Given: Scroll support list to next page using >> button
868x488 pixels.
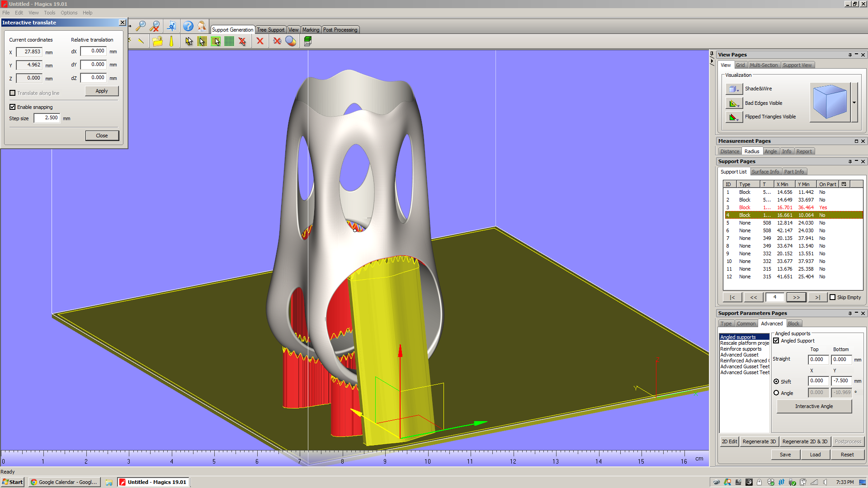Looking at the screenshot, I should 796,297.
